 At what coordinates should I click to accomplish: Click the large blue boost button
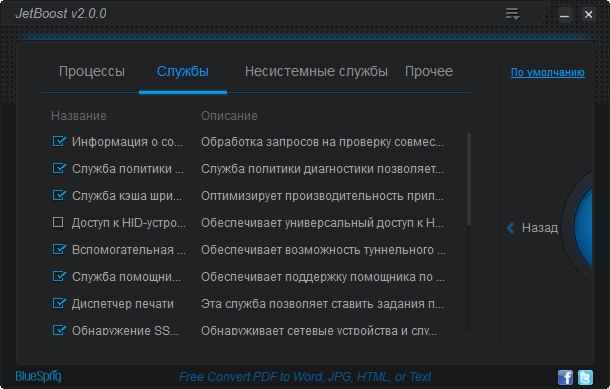pyautogui.click(x=583, y=228)
